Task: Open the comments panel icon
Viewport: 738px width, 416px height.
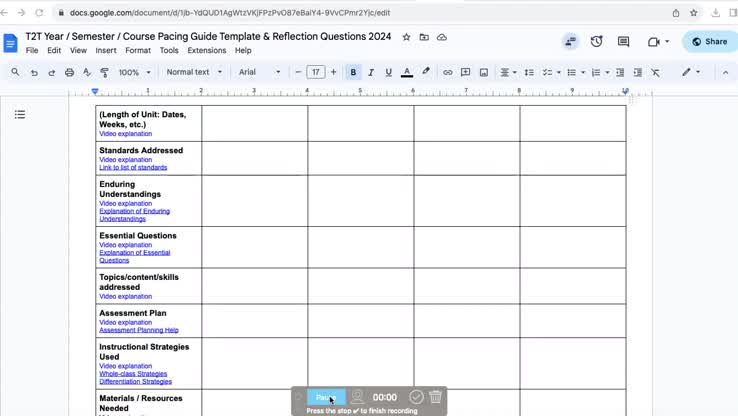Action: pyautogui.click(x=623, y=41)
